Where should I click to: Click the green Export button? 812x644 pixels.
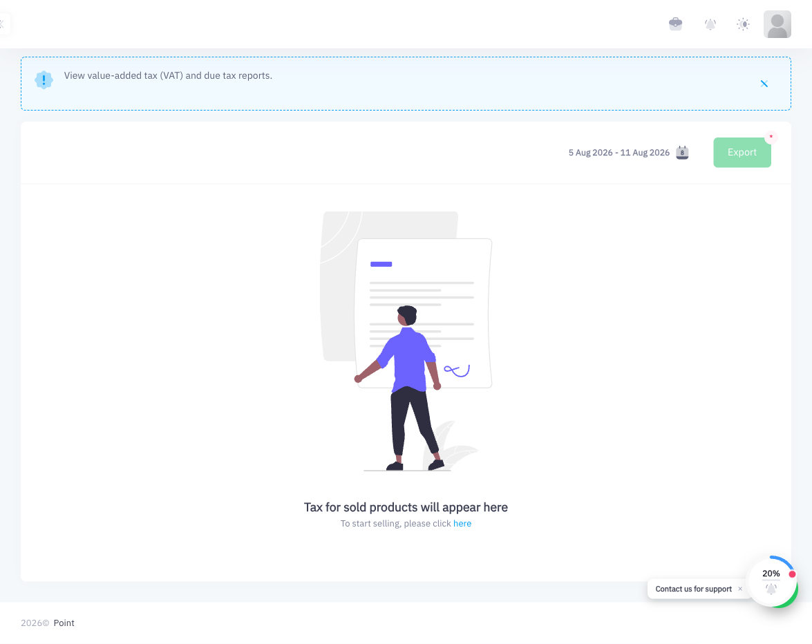[742, 152]
